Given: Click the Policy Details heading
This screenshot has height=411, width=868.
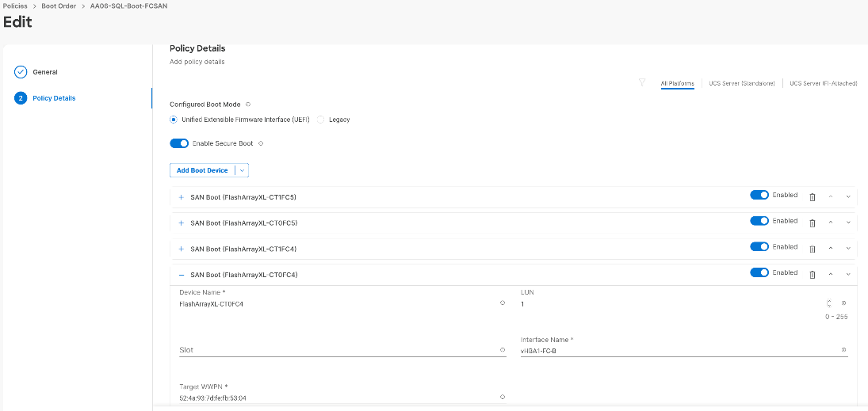Looking at the screenshot, I should 197,48.
